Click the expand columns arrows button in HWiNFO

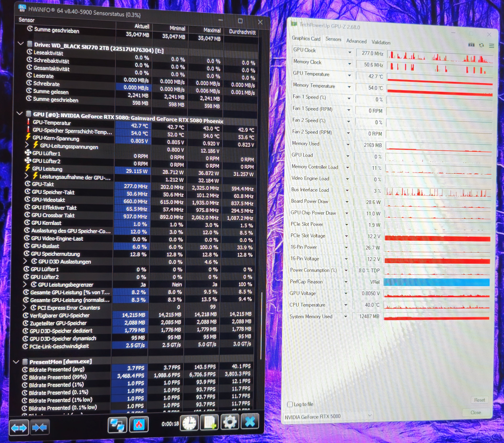tap(19, 428)
